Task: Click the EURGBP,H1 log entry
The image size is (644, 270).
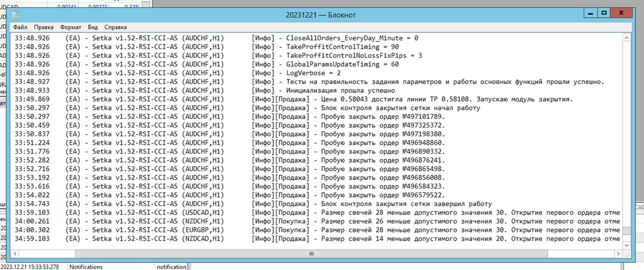Action: tap(318, 230)
